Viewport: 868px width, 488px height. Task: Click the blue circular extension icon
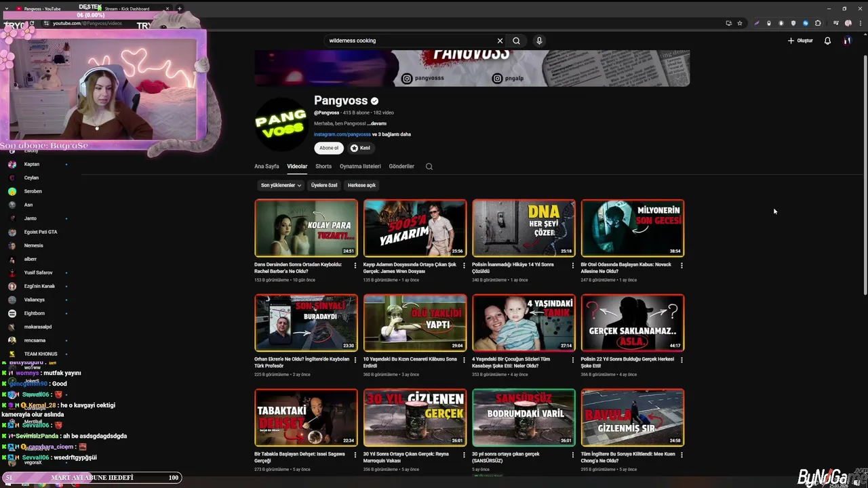coord(806,23)
